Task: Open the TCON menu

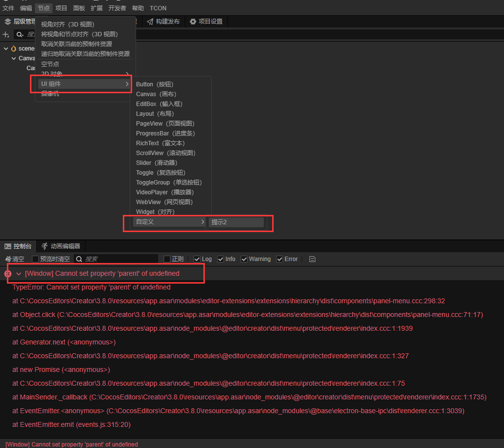Action: 158,8
